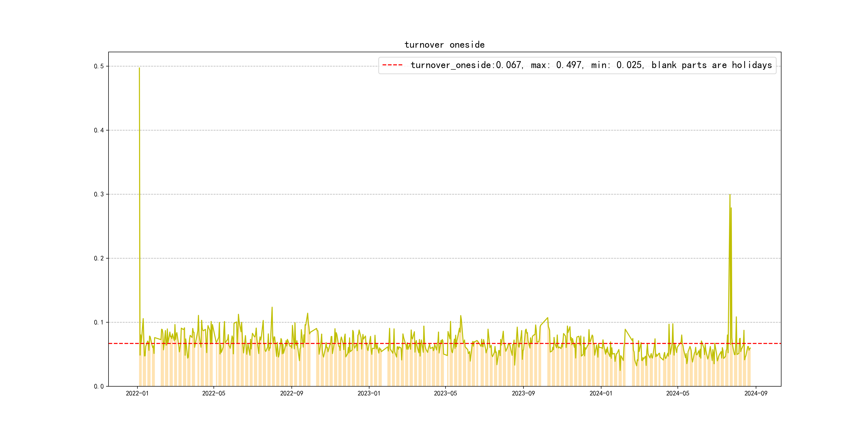Screen dimensions: 868x434
Task: Click the 2024-01 x-axis label
Action: pos(601,394)
